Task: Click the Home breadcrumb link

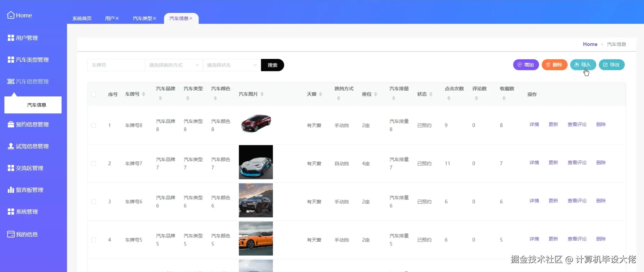Action: 590,44
